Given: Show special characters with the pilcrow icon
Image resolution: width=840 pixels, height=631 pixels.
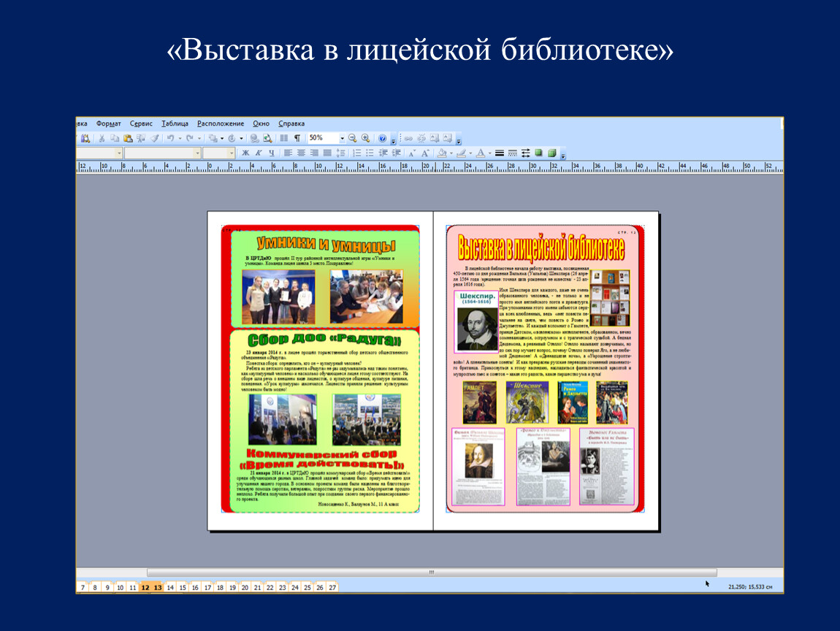Looking at the screenshot, I should point(297,138).
